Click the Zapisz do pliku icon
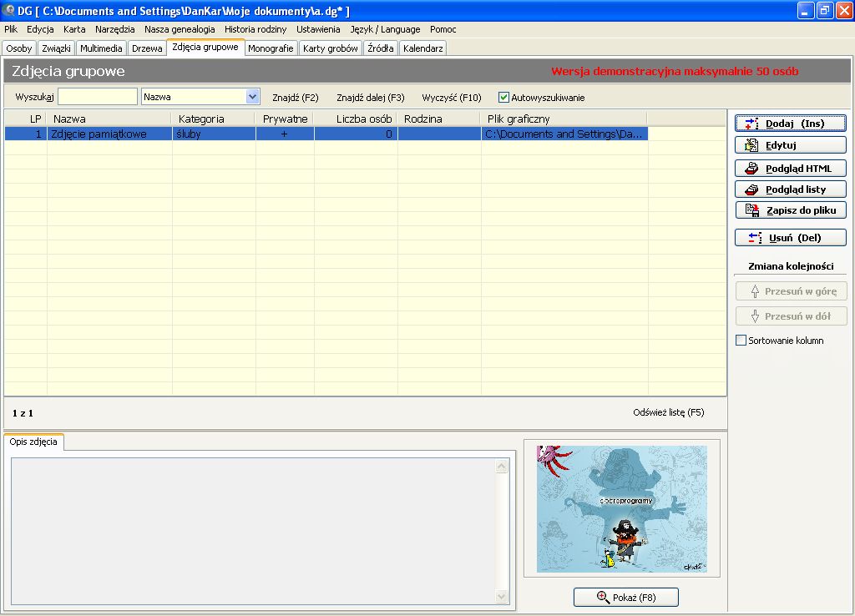This screenshot has height=616, width=855. [x=752, y=210]
